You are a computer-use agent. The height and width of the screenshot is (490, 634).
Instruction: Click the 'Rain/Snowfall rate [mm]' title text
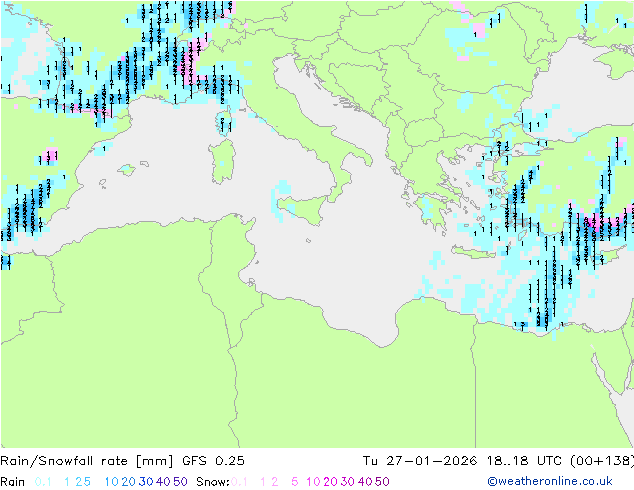coord(87,461)
